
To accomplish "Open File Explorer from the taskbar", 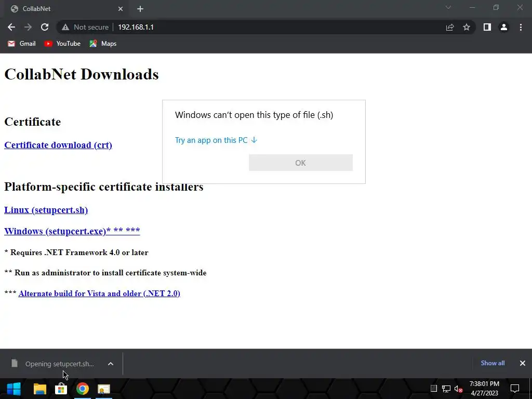I will point(39,389).
